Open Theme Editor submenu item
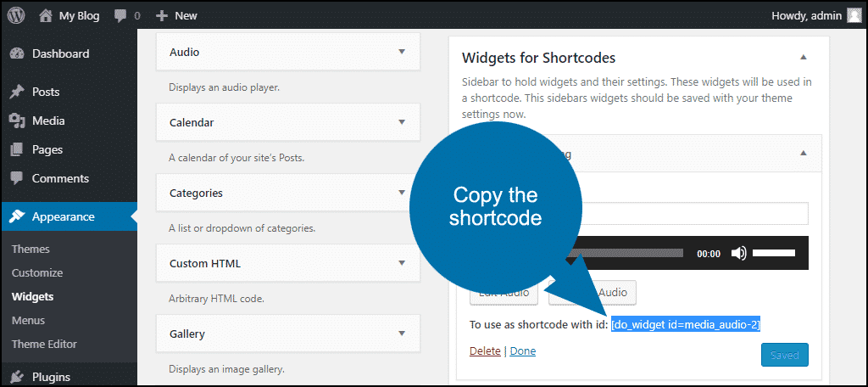 tap(44, 345)
